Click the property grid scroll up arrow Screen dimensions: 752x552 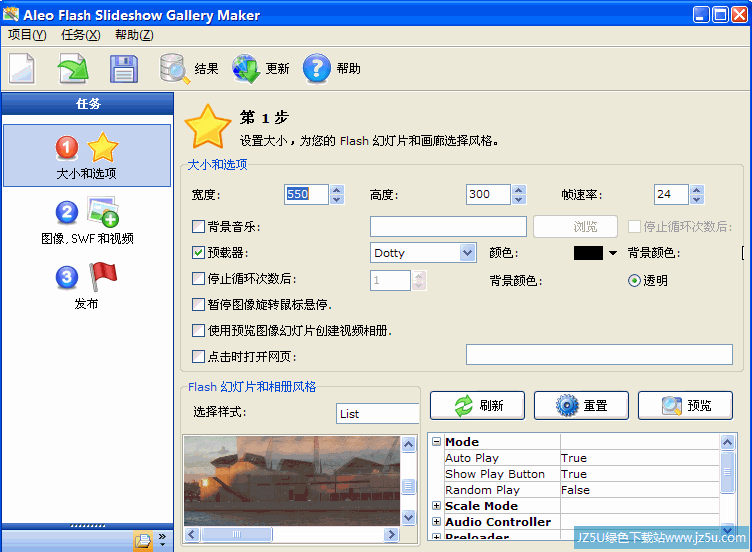(728, 442)
